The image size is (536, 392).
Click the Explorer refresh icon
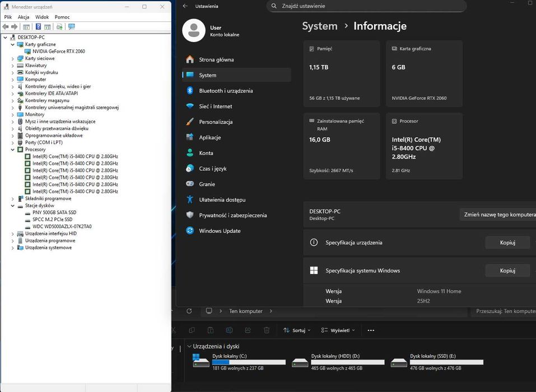point(189,311)
